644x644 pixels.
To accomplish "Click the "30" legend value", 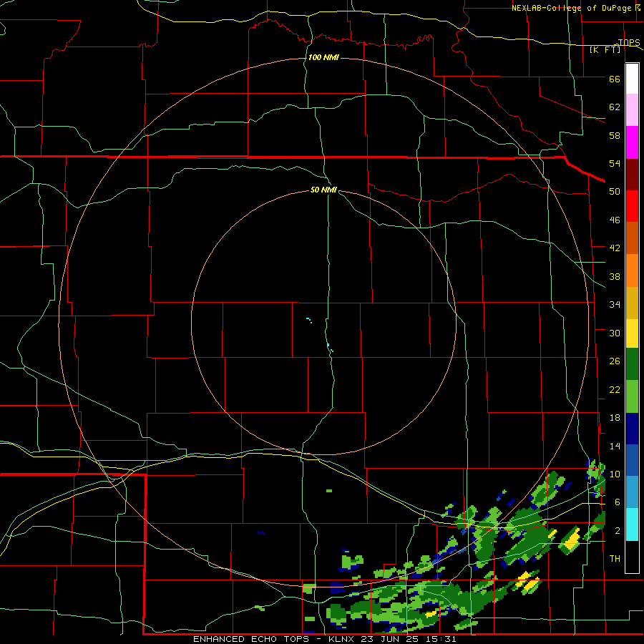I will pyautogui.click(x=615, y=333).
